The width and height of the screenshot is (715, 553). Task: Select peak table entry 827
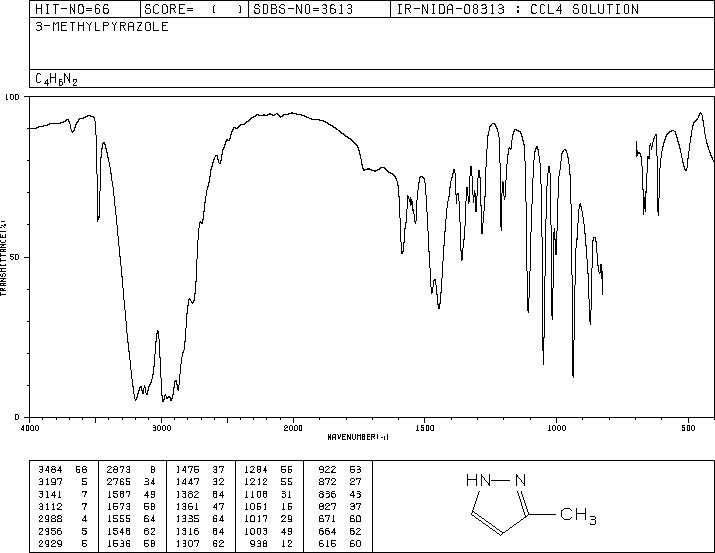click(x=340, y=506)
